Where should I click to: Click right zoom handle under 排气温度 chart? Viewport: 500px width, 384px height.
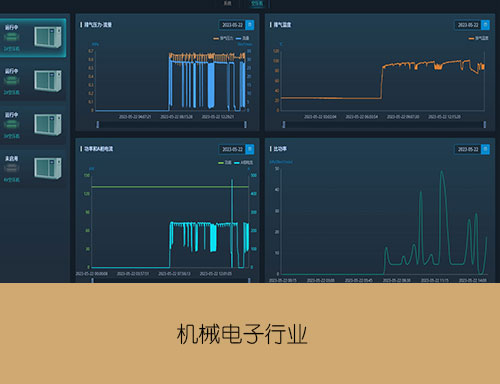coord(485,124)
